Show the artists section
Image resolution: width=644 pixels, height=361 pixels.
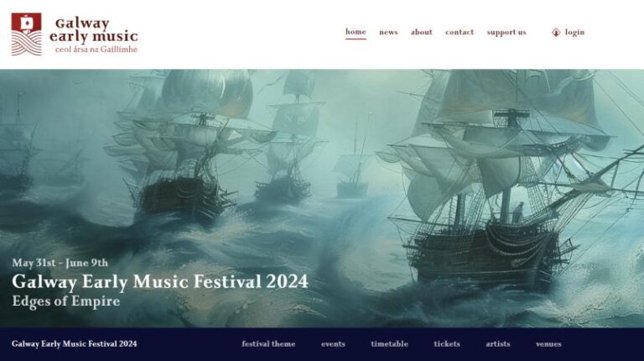click(498, 343)
